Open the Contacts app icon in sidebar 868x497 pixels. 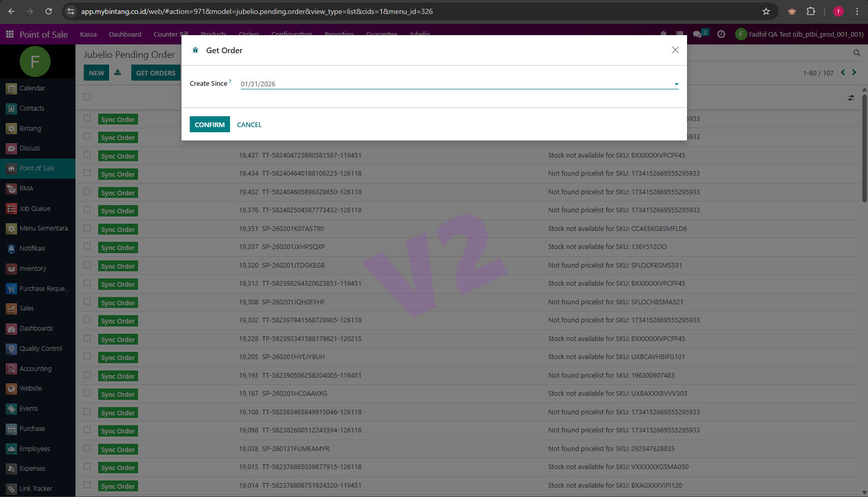pyautogui.click(x=11, y=108)
